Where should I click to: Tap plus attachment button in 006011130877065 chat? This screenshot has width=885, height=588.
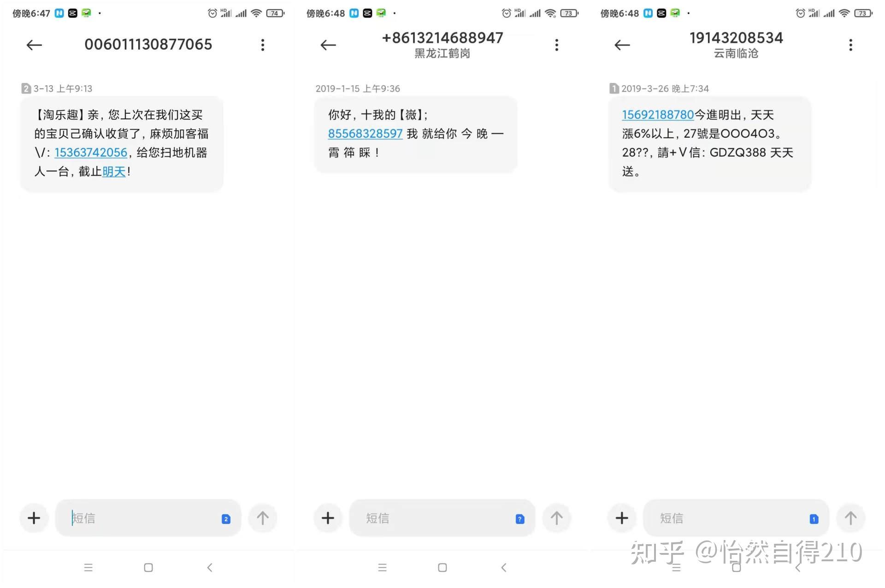tap(34, 518)
